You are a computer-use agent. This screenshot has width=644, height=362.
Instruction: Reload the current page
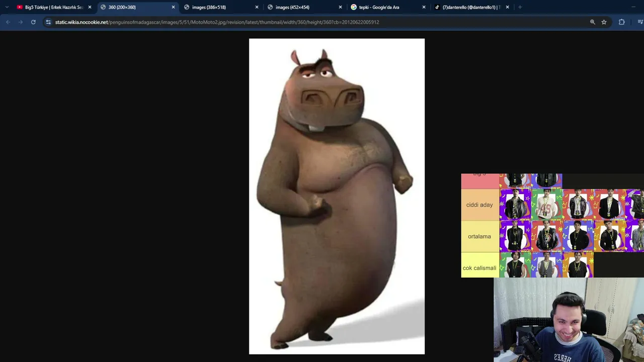click(33, 22)
